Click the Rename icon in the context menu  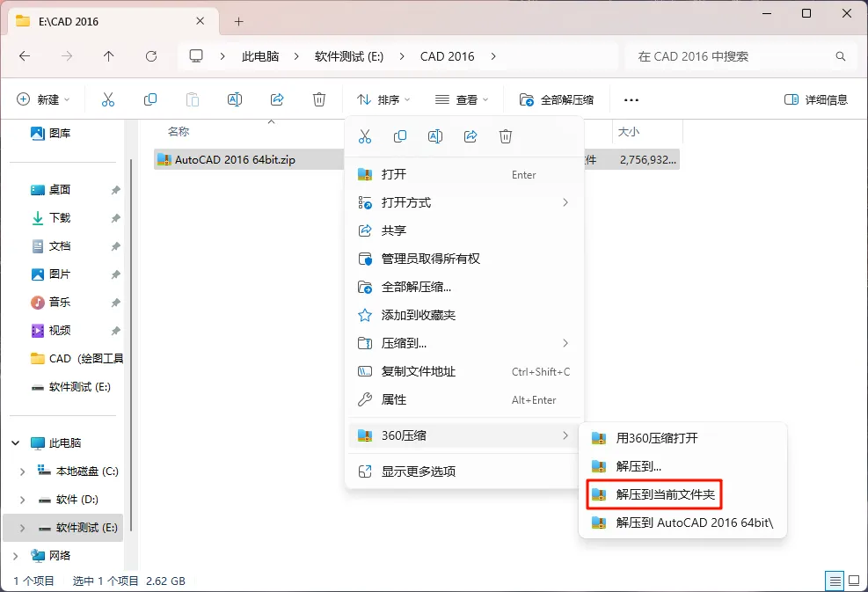tap(435, 136)
